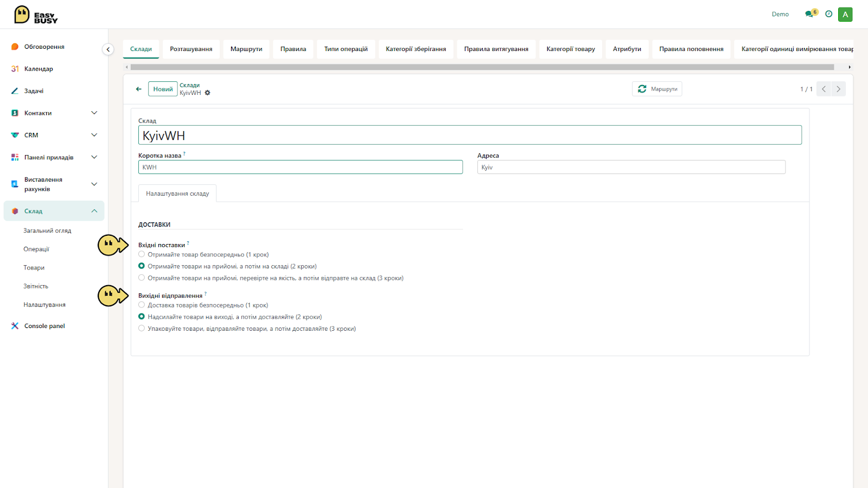Image resolution: width=868 pixels, height=488 pixels.
Task: Open the green user avatar menu
Action: click(845, 15)
